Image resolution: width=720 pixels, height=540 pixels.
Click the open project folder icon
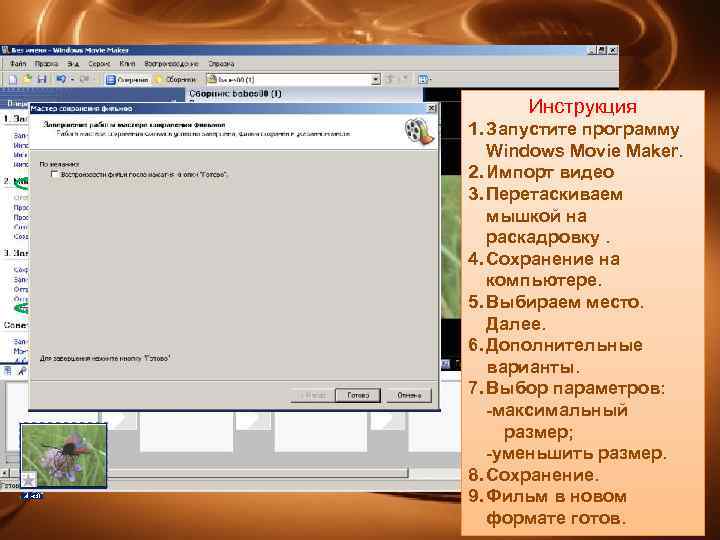click(28, 79)
